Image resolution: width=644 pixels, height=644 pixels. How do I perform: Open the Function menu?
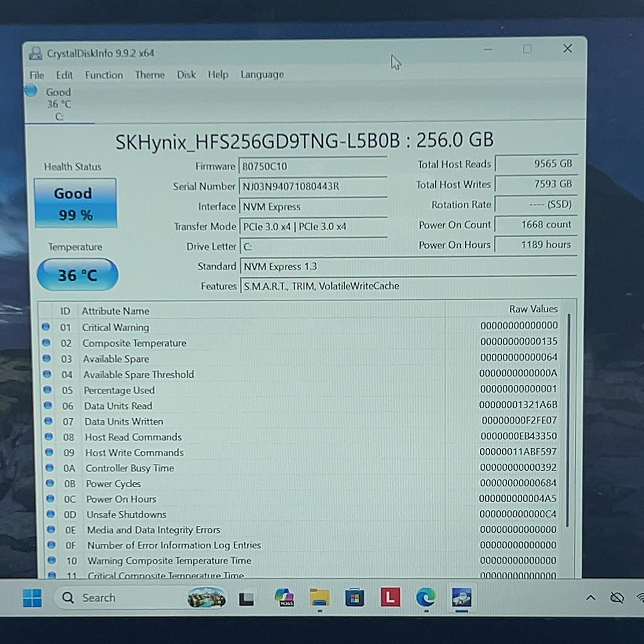point(104,75)
